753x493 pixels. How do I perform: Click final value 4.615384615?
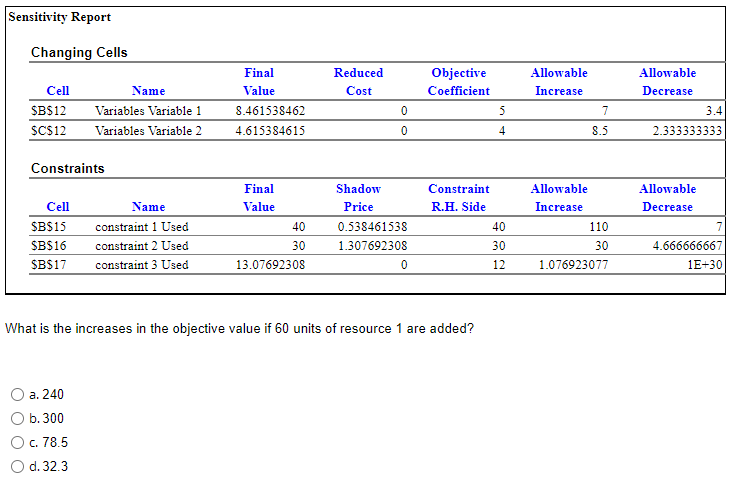tap(270, 131)
